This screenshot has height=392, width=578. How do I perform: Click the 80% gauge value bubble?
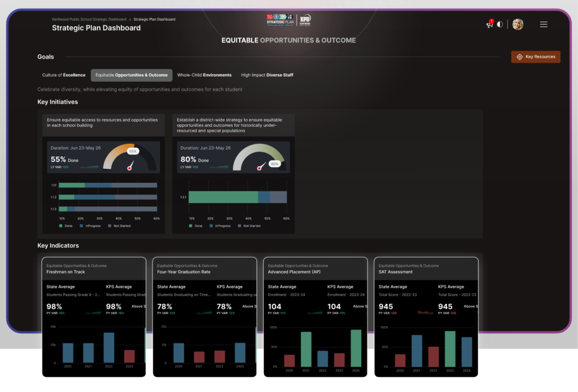tap(274, 164)
